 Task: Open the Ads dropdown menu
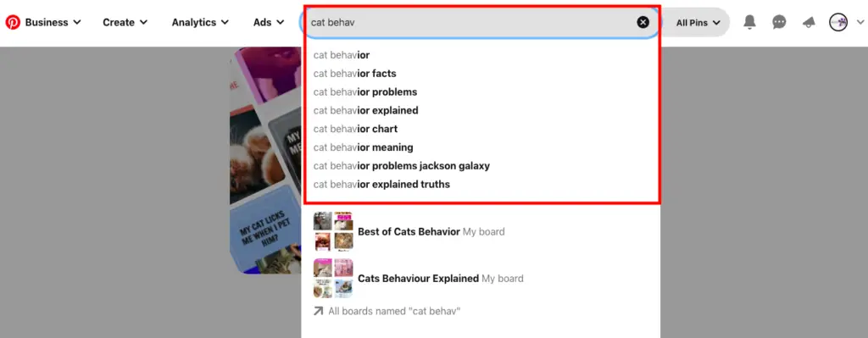click(x=269, y=22)
